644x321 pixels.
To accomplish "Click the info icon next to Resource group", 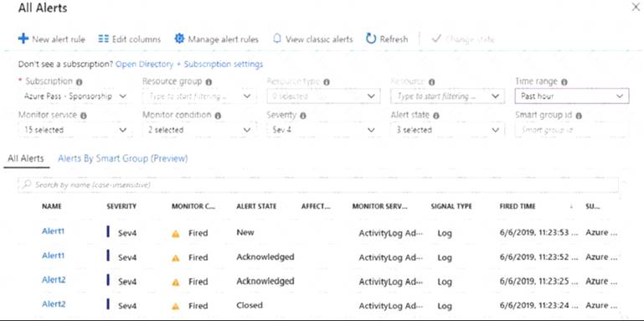I will coord(209,82).
